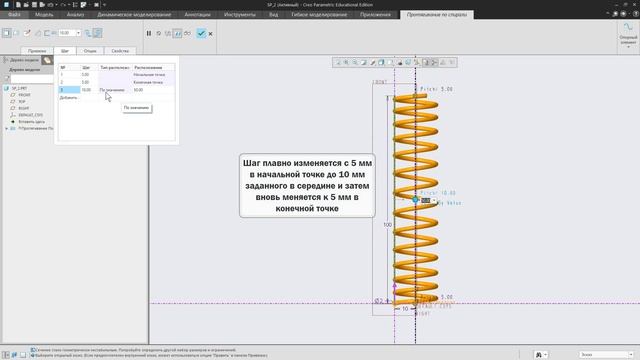Open the Опции dashboard tab
640x360 pixels.
click(90, 51)
